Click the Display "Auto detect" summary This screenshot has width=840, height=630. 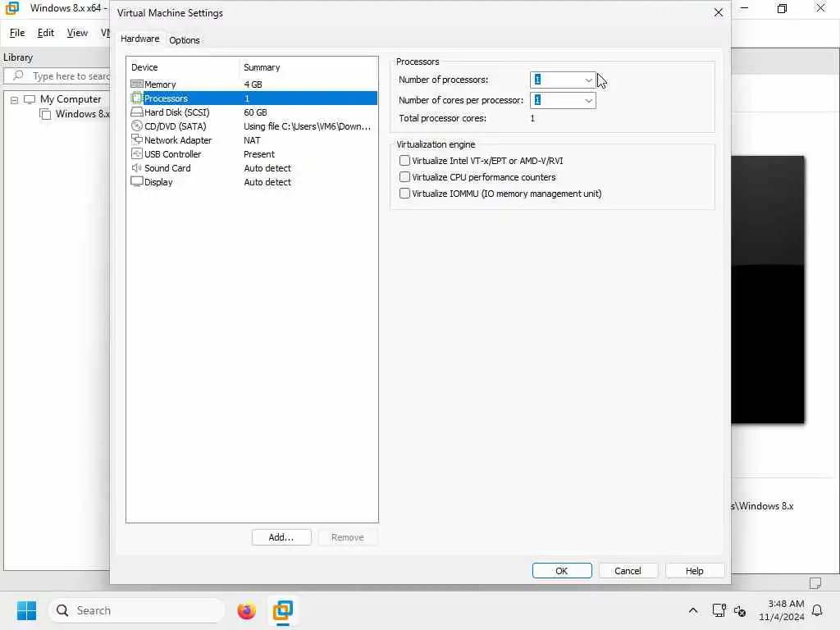coord(267,182)
